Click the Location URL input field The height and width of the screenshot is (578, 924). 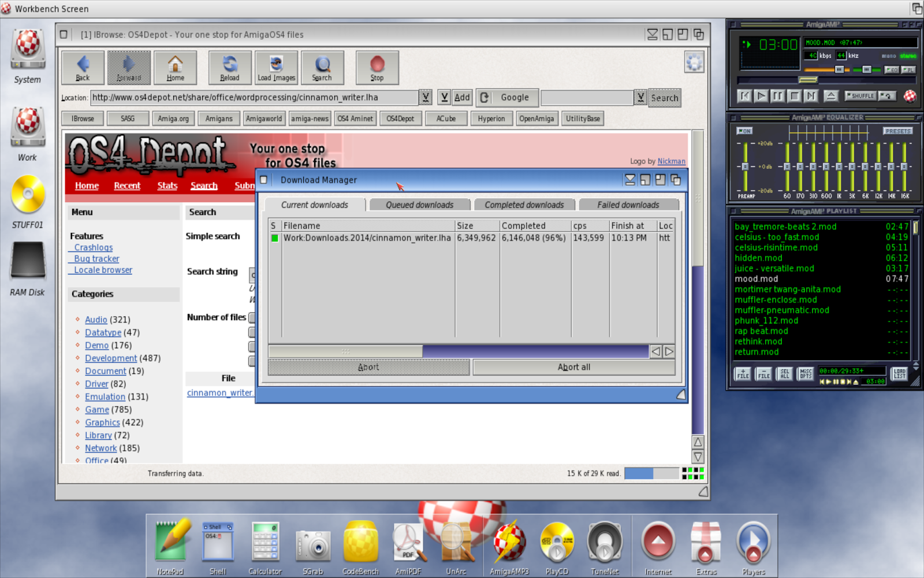[254, 97]
